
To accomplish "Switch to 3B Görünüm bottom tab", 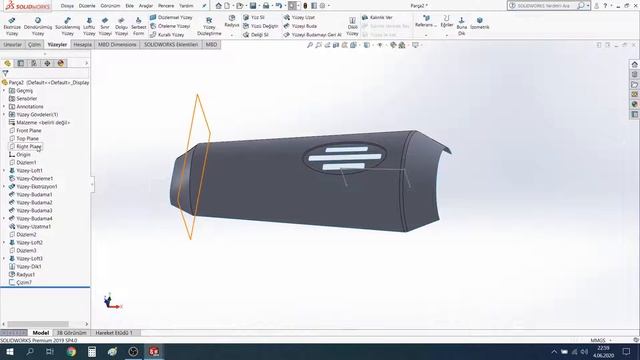I will click(72, 333).
